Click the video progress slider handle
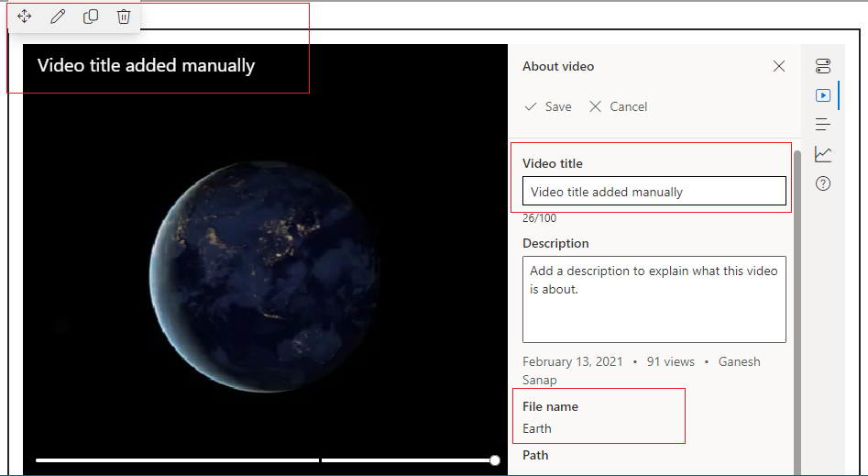 click(495, 459)
